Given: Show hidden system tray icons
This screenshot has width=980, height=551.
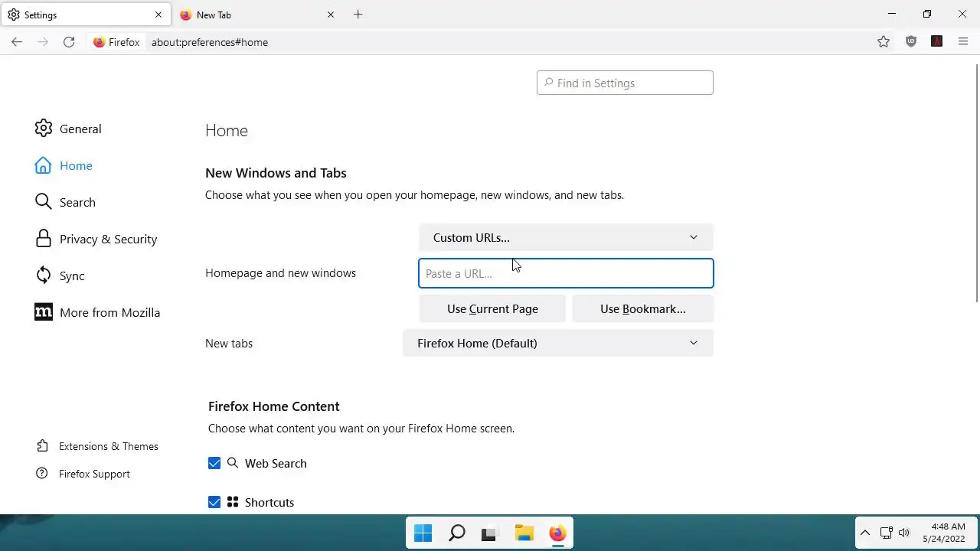Looking at the screenshot, I should coord(865,533).
